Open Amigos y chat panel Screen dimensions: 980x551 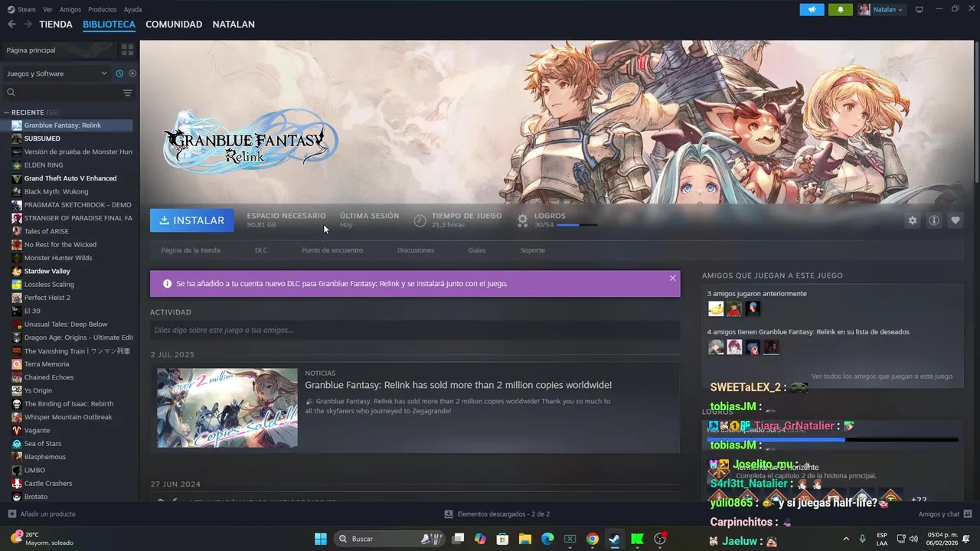(945, 514)
